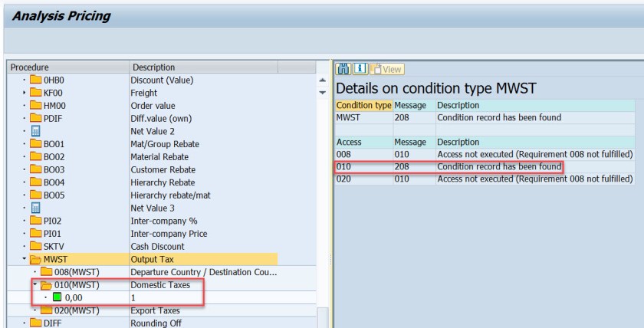Click the SKTV Cash Discount folder icon

(36, 246)
